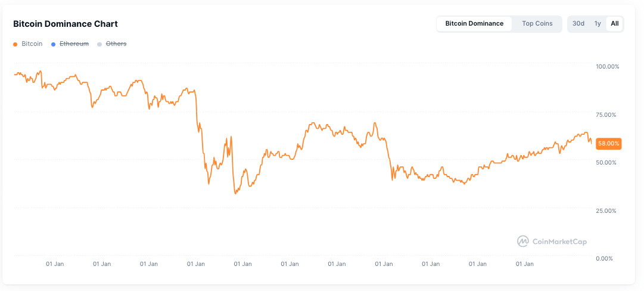Choose the All time range
The width and height of the screenshot is (644, 291).
(x=615, y=24)
